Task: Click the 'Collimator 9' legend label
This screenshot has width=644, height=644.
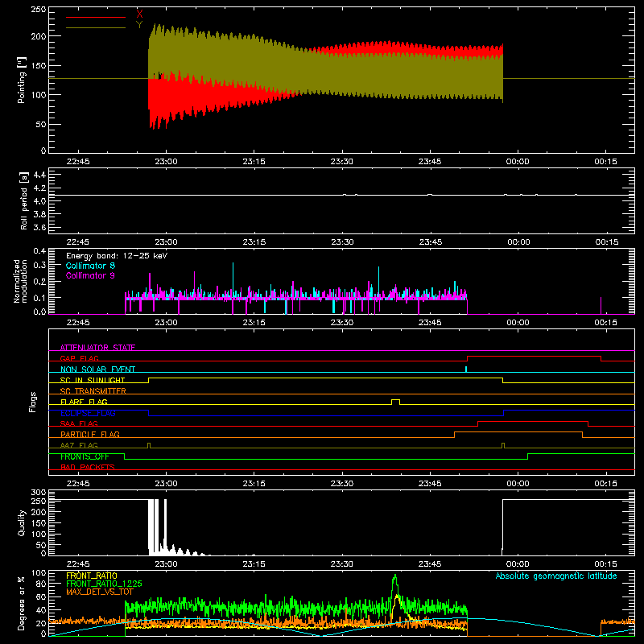Action: pyautogui.click(x=90, y=275)
